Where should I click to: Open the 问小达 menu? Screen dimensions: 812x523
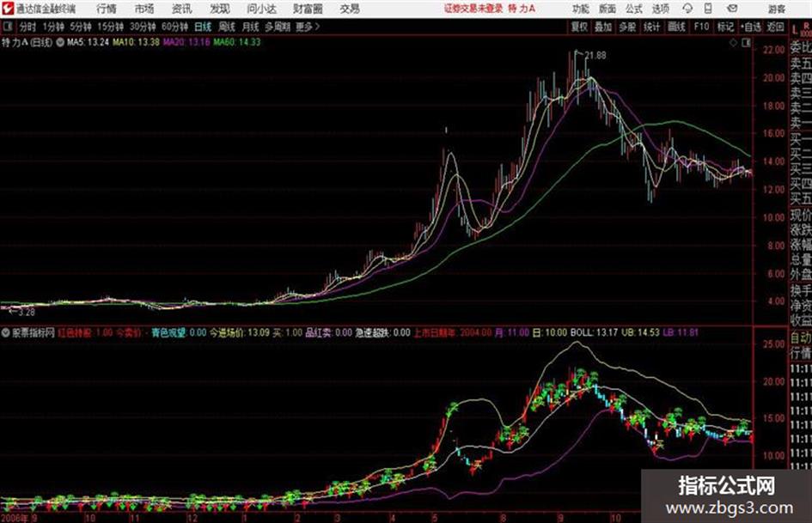261,9
